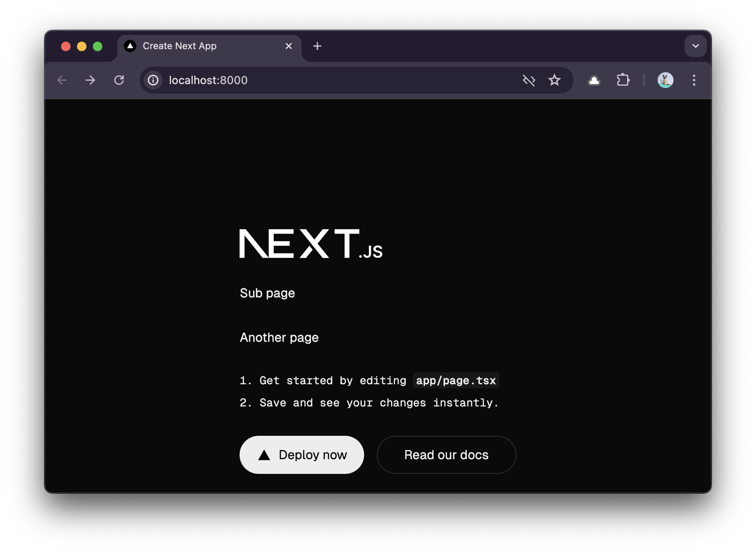Follow the Sub page link
Image resolution: width=756 pixels, height=552 pixels.
[267, 293]
